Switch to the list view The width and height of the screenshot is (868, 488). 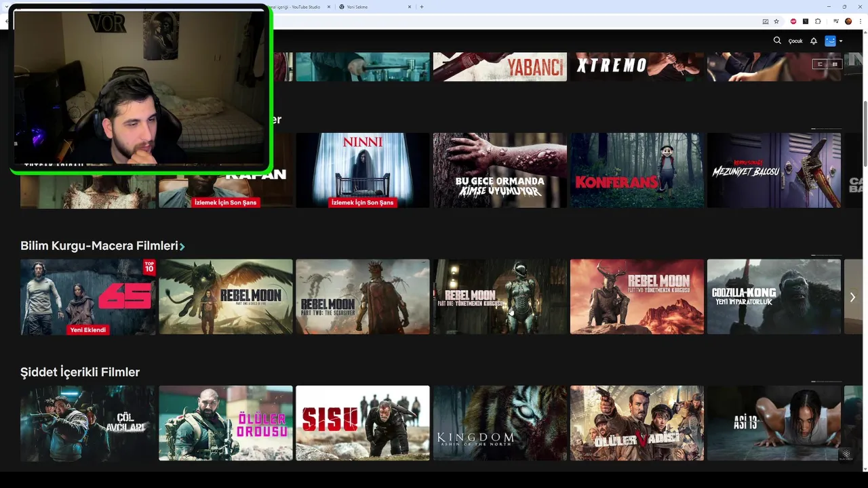coord(820,64)
